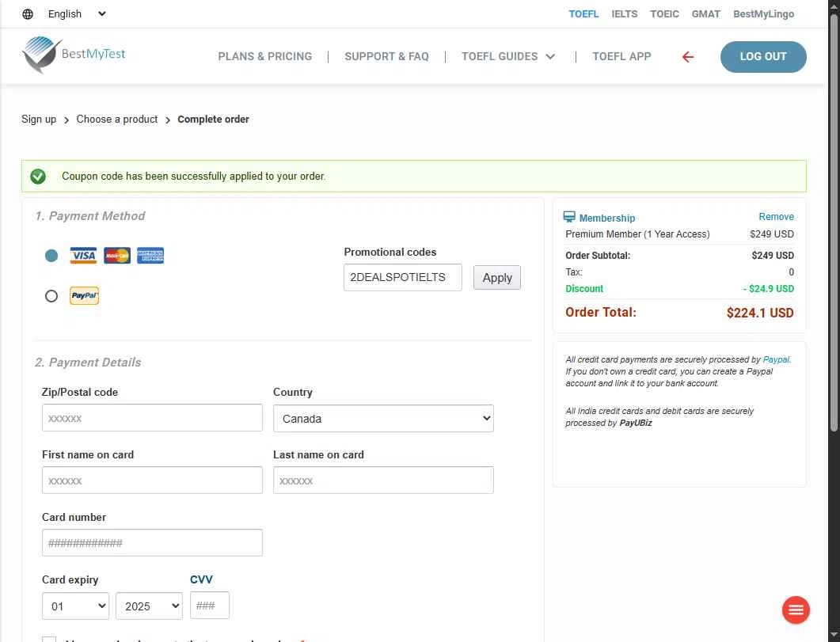The image size is (840, 642).
Task: Select the PayPal payment radio button
Action: click(51, 295)
